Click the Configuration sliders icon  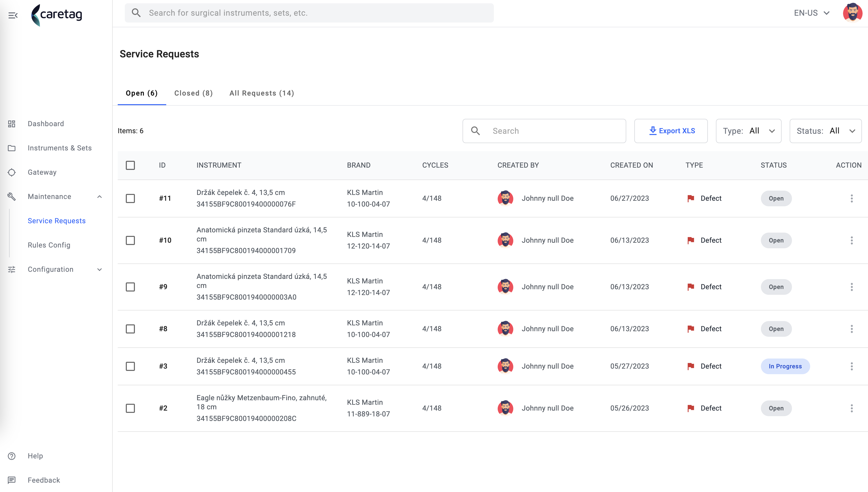point(12,269)
